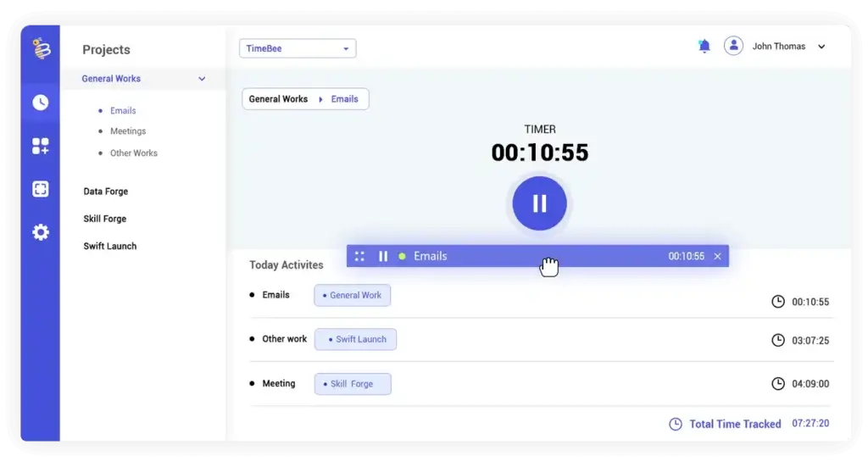Viewport: 868px width, 467px height.
Task: Click the Skill Forge tag
Action: pyautogui.click(x=353, y=384)
